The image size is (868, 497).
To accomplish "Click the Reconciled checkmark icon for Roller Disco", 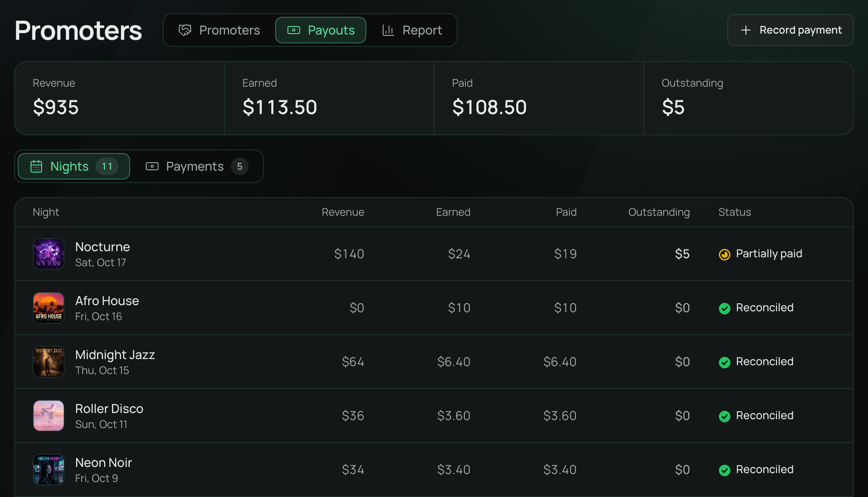I will coord(725,416).
